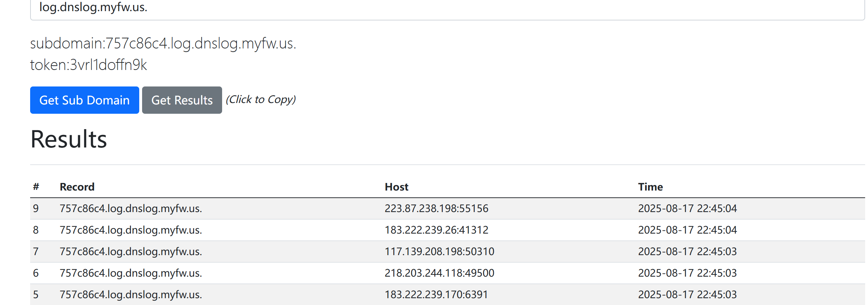Click the Record column header
Viewport: 868px width, 305px height.
(77, 187)
